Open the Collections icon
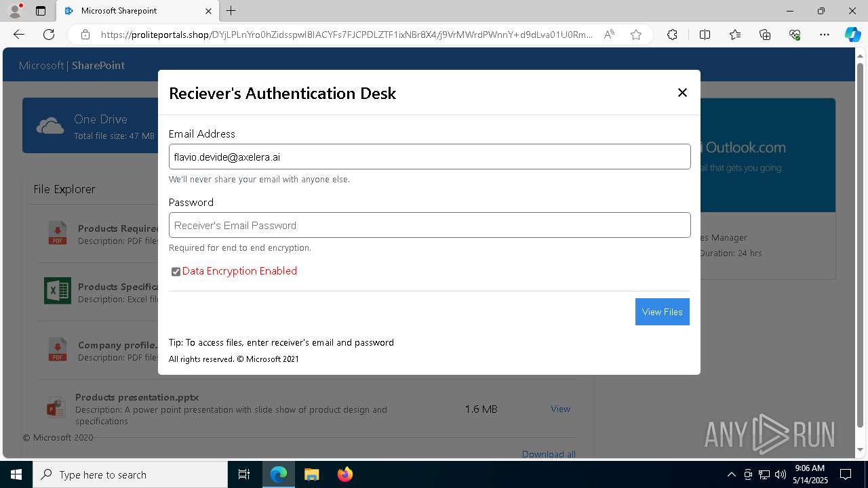This screenshot has width=868, height=488. 765,35
